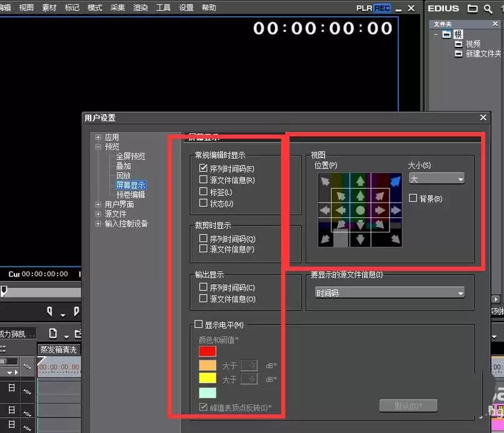The height and width of the screenshot is (433, 504).
Task: Click the search magnifier icon in EDIUS bin
Action: click(488, 9)
